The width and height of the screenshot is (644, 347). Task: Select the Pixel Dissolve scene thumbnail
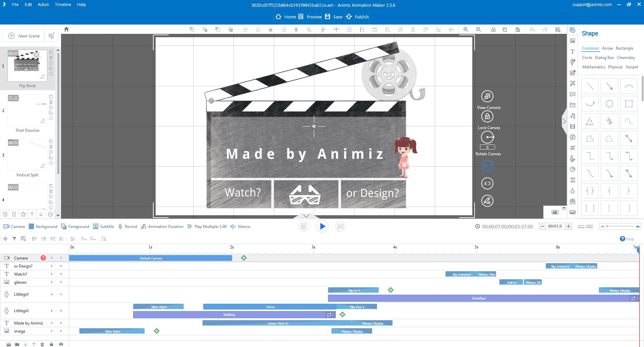[x=28, y=110]
